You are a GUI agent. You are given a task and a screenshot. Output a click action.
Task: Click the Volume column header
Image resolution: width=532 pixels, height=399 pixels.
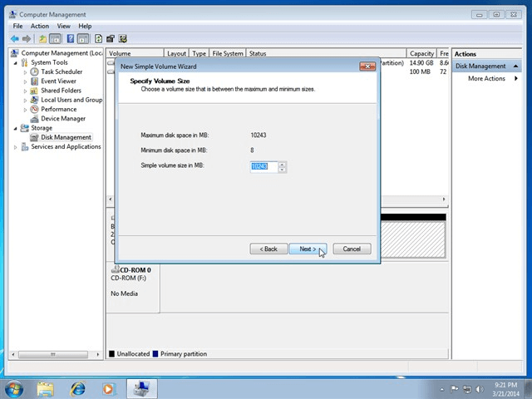click(x=135, y=53)
